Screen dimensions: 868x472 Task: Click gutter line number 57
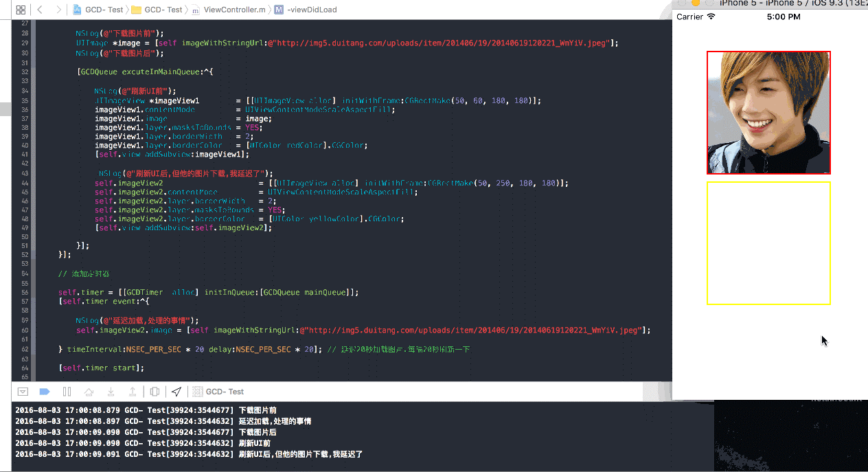point(25,302)
